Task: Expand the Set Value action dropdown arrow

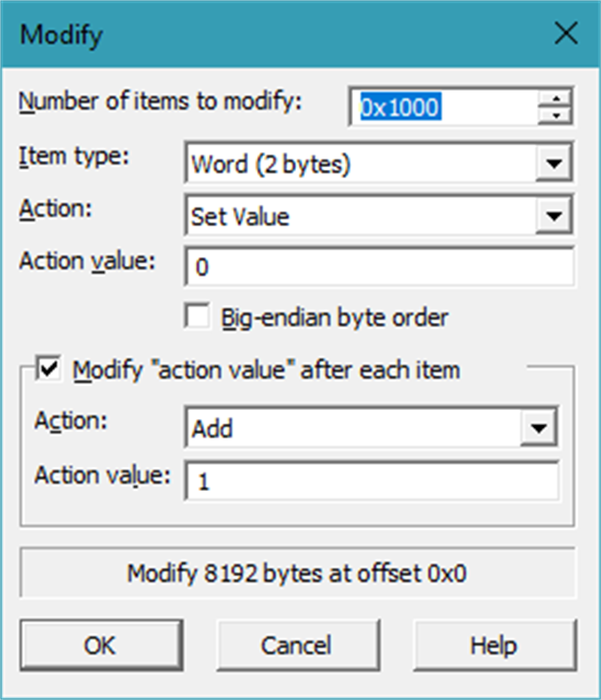Action: coord(555,215)
